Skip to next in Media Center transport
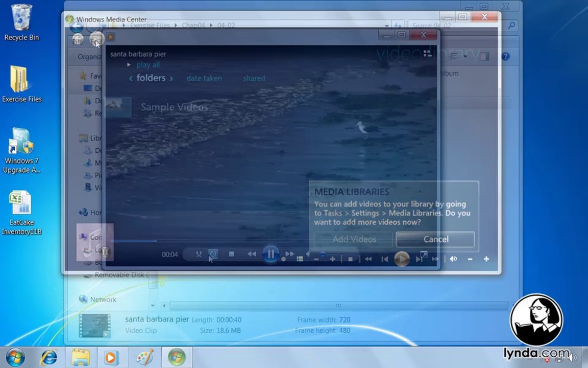 [419, 259]
